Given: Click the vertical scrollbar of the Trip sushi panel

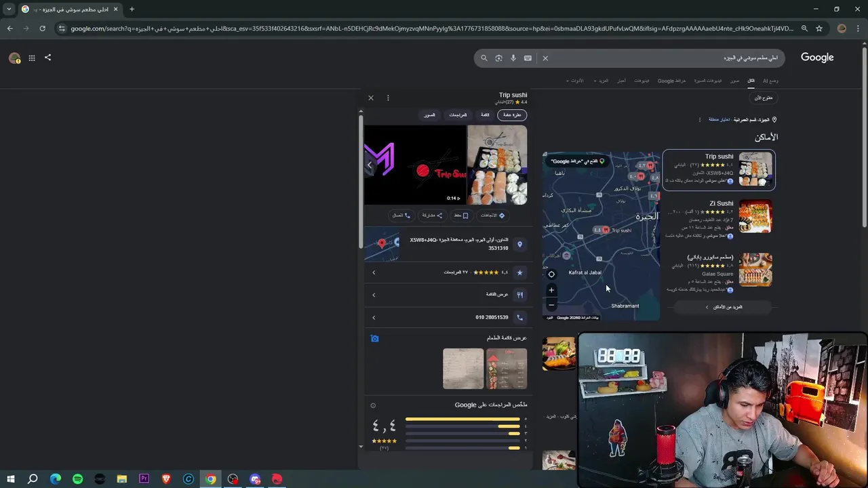Looking at the screenshot, I should [361, 183].
